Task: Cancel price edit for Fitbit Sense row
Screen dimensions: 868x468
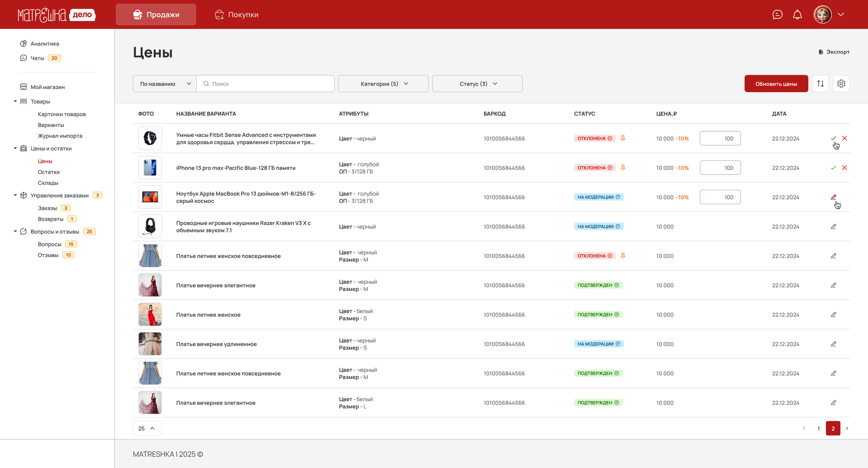Action: [x=844, y=138]
